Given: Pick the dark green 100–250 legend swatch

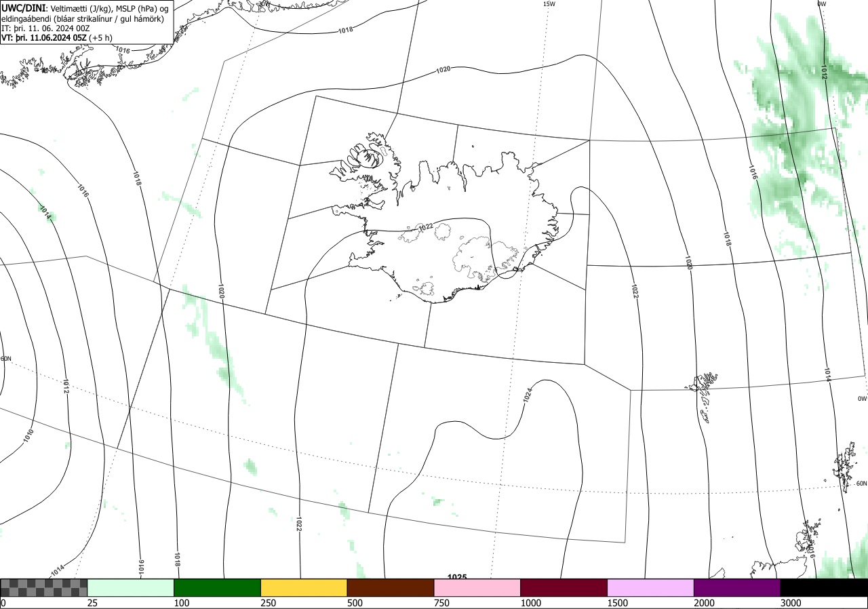Looking at the screenshot, I should [x=218, y=587].
